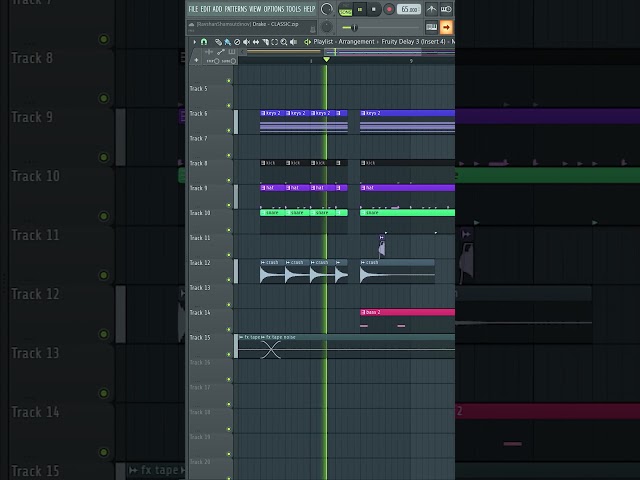The image size is (640, 480).
Task: Mute Track 15 using its green LED
Action: 229,355
